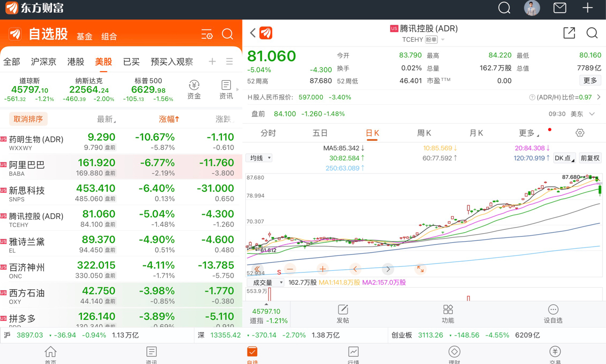The image size is (606, 364).
Task: Switch to 已买 watchlist tab
Action: [x=131, y=62]
